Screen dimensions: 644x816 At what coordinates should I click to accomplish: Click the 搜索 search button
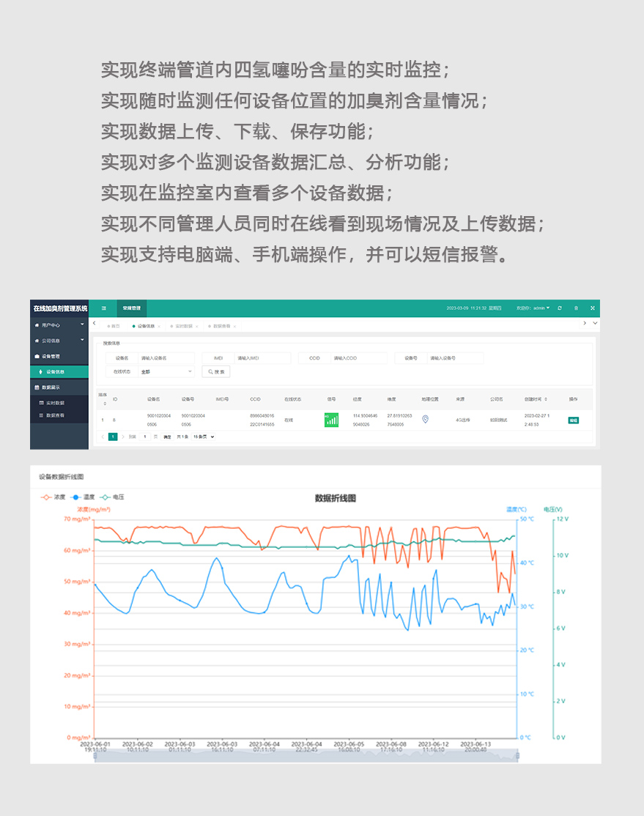point(216,371)
